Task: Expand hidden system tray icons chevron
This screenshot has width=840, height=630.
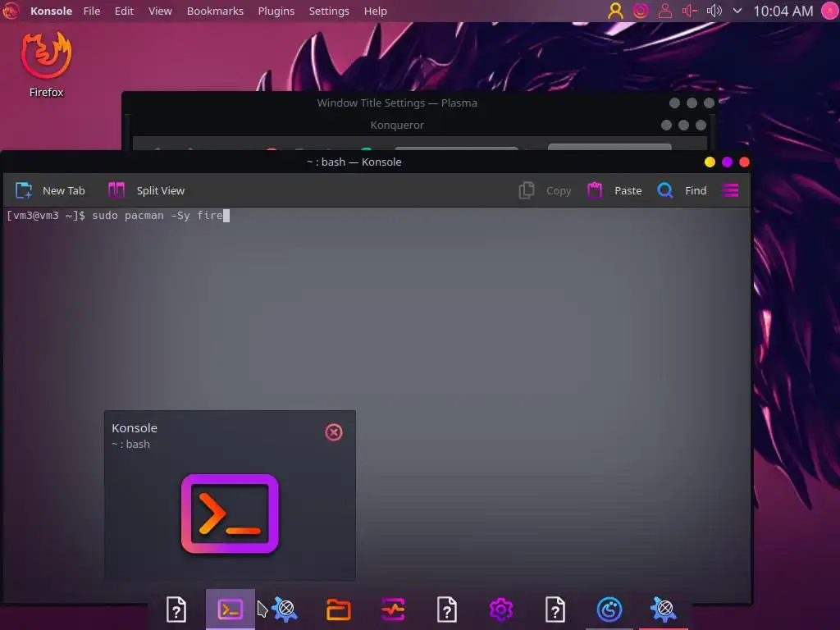Action: click(x=737, y=11)
